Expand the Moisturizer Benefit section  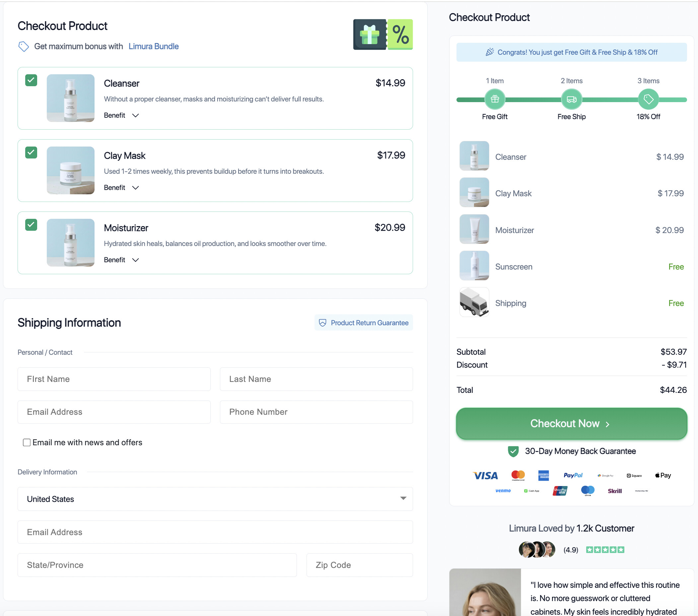121,260
